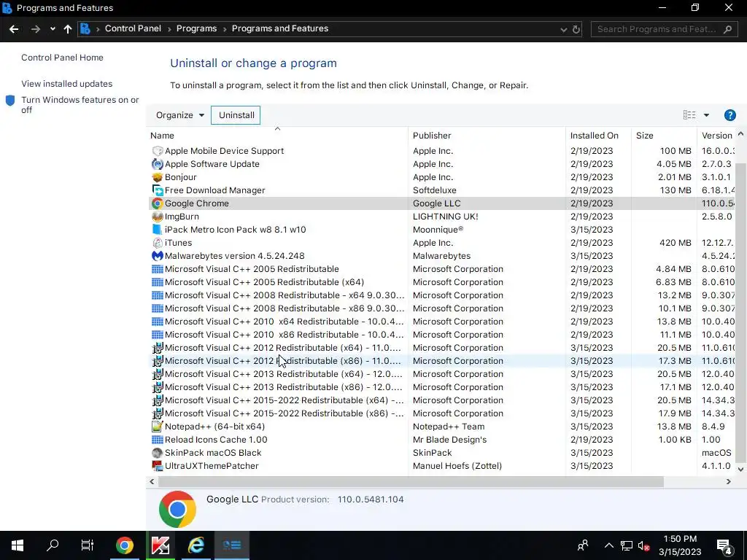The width and height of the screenshot is (747, 560).
Task: Click the Malwarebytes program icon
Action: (158, 256)
